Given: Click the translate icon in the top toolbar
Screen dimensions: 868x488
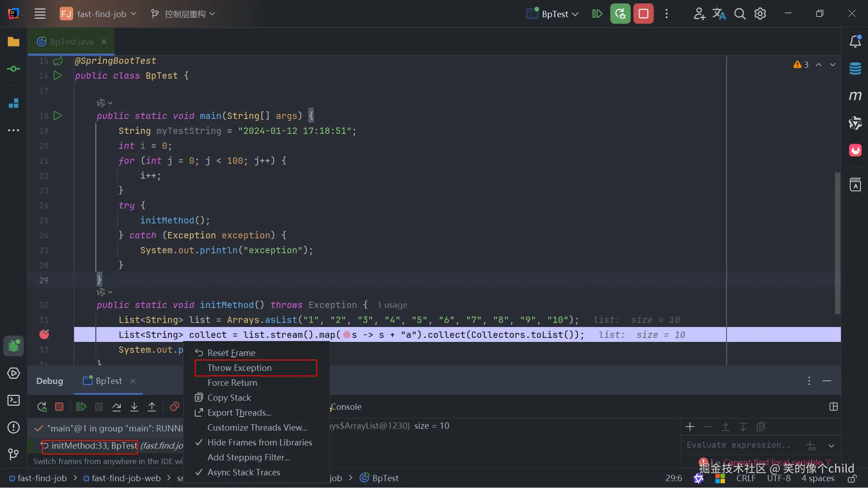Looking at the screenshot, I should coord(719,14).
